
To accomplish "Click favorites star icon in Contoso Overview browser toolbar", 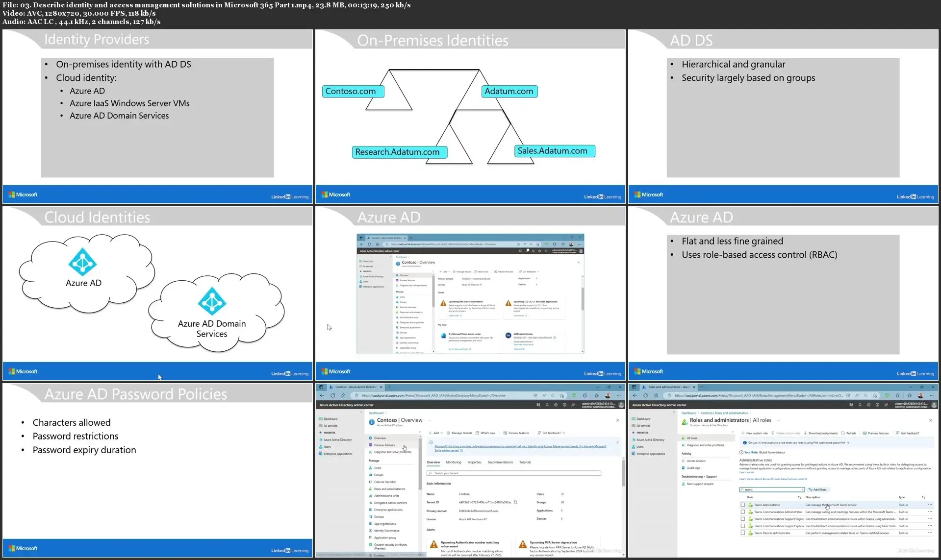I will click(596, 395).
